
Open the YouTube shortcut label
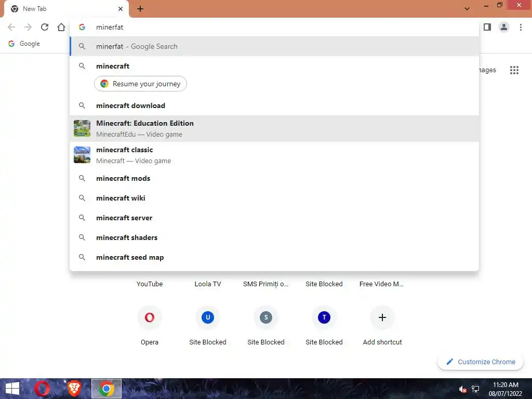[x=150, y=284]
